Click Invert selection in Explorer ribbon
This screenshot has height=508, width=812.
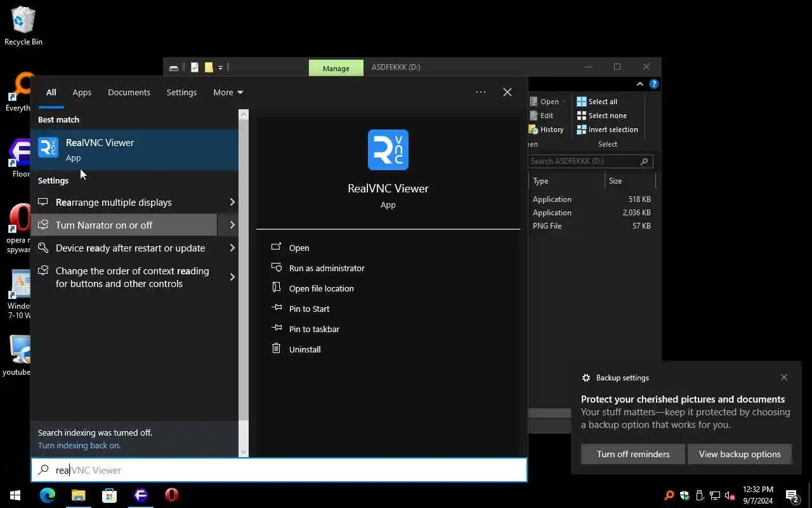607,130
